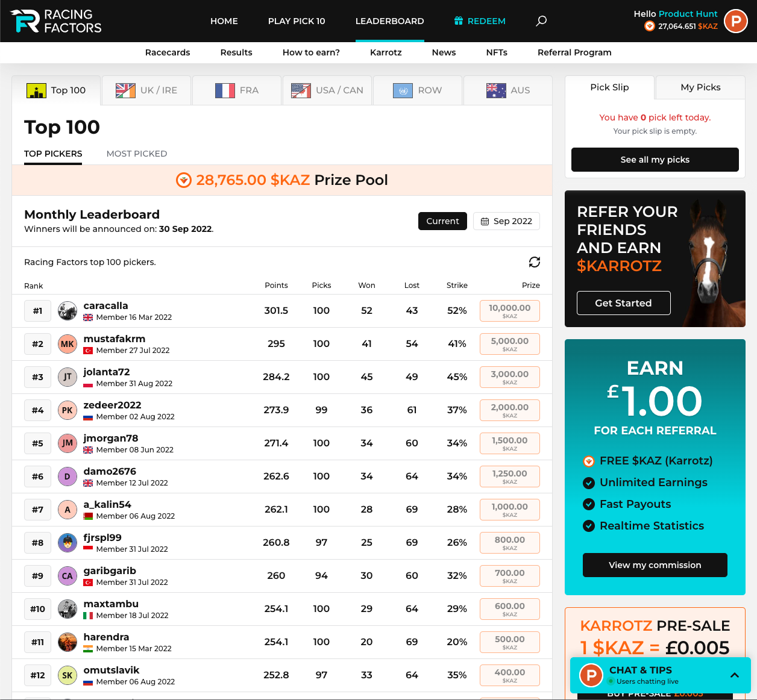The width and height of the screenshot is (757, 700).
Task: Click the 5,000.00 $KAZ prize box
Action: [510, 344]
